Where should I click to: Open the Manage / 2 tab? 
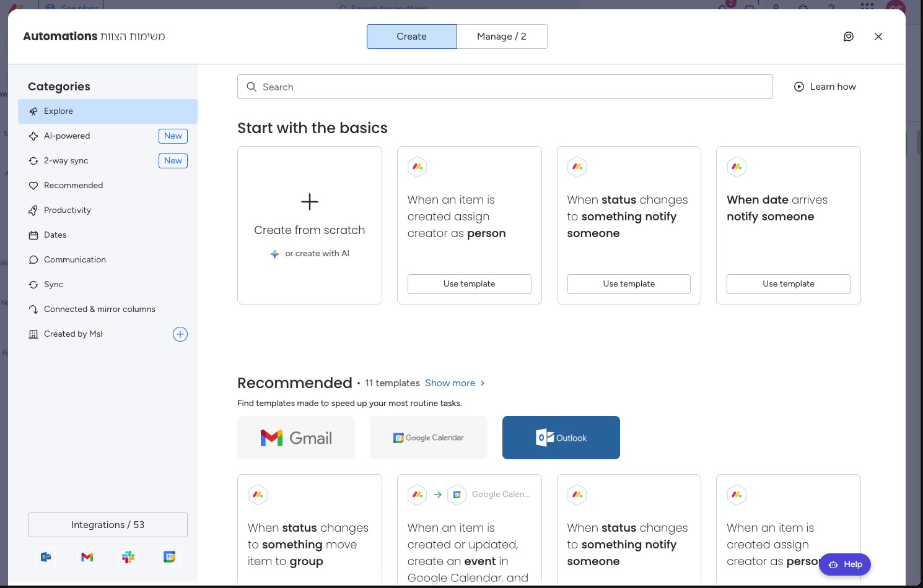click(502, 37)
